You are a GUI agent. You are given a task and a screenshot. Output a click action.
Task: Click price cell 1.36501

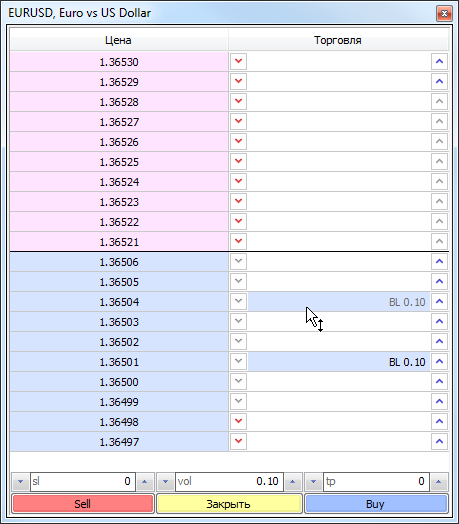[x=119, y=362]
